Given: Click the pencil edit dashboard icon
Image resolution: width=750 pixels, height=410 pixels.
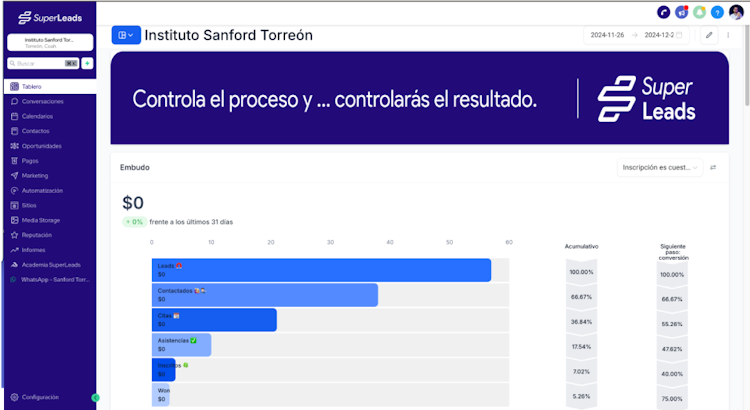Looking at the screenshot, I should point(709,35).
